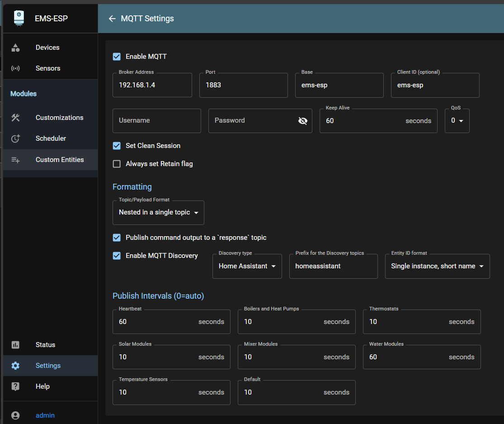Screen dimensions: 504x424
Task: Uncheck Enable MQTT
Action: (x=117, y=56)
